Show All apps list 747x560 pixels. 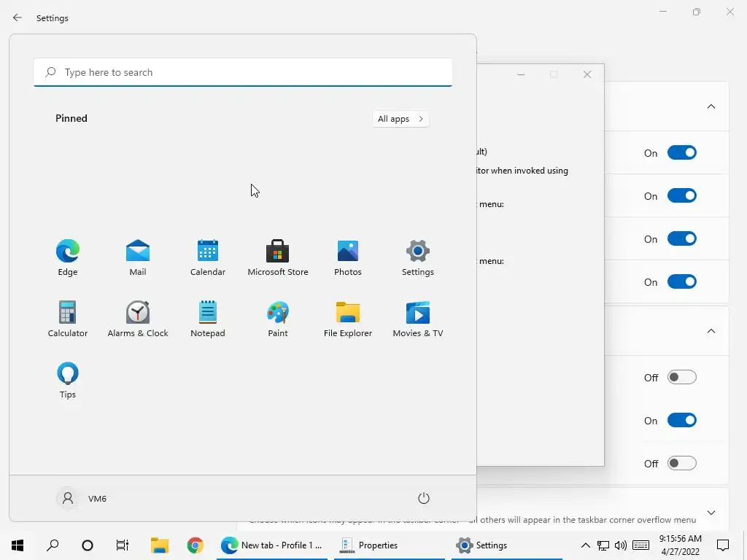pyautogui.click(x=400, y=119)
